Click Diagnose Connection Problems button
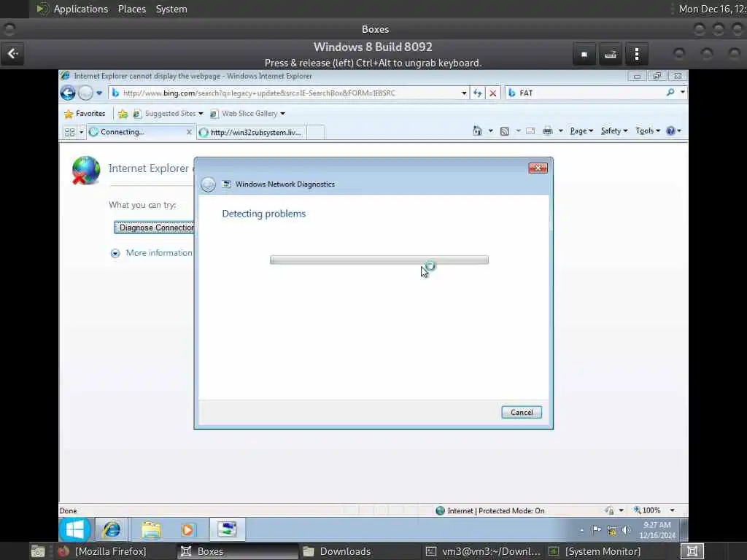The image size is (747, 560). 154,227
